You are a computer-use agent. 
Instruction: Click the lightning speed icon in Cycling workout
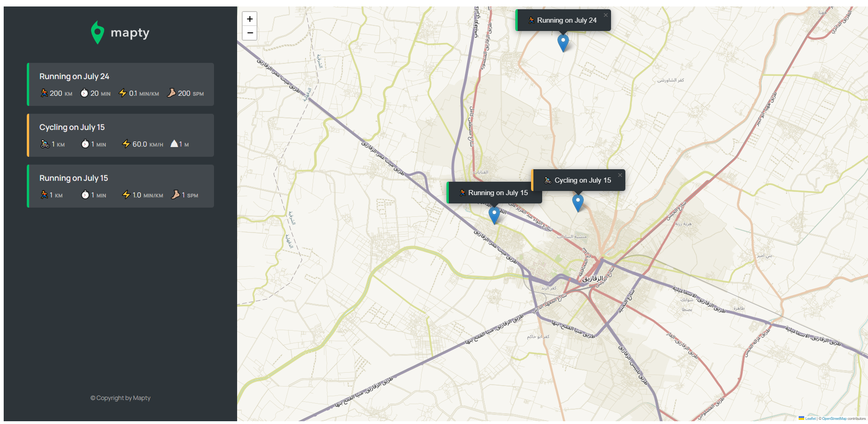[x=126, y=144]
